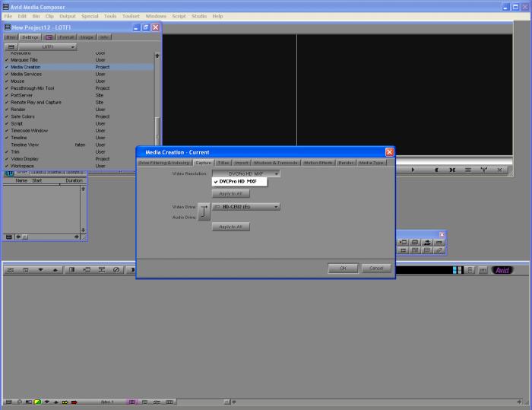Click Apply to All below the drive dropdown
Image resolution: width=532 pixels, height=410 pixels.
click(x=231, y=227)
